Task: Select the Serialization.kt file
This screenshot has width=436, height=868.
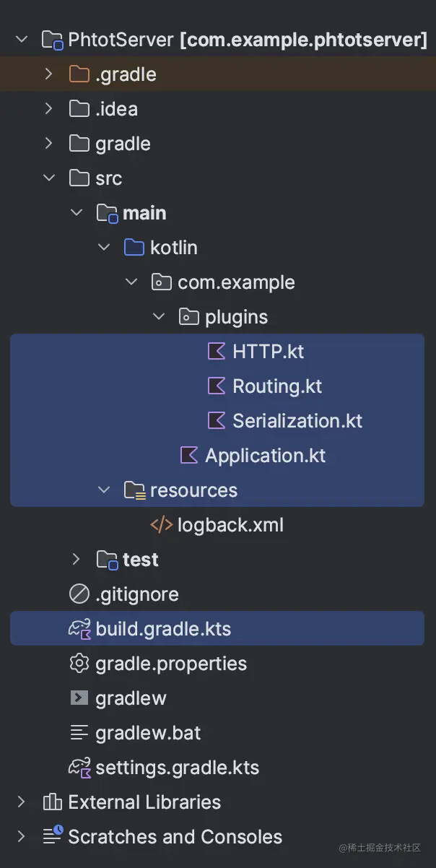Action: point(297,421)
